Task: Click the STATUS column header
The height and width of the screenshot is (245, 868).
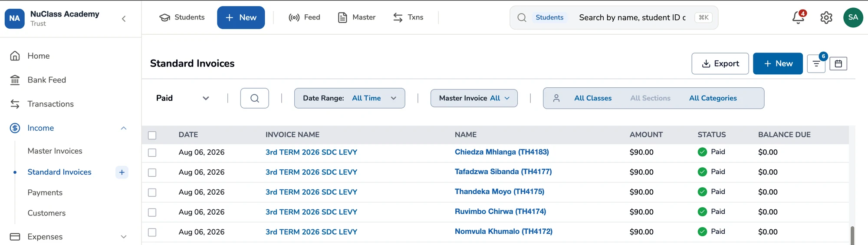Action: [712, 135]
